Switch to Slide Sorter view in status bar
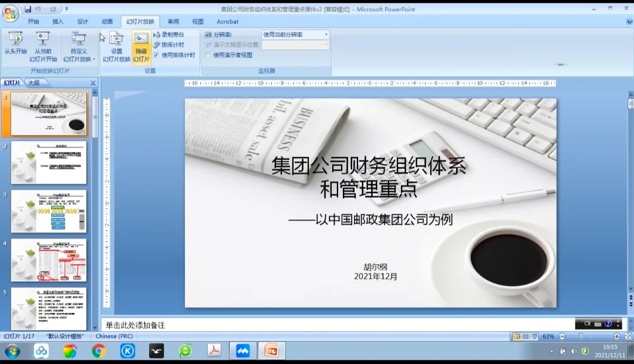 (525, 336)
